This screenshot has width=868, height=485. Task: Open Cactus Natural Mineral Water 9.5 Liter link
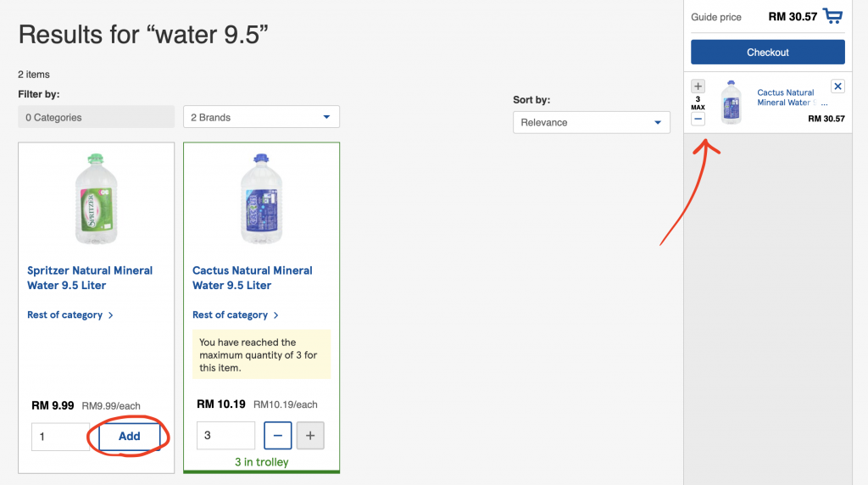253,278
